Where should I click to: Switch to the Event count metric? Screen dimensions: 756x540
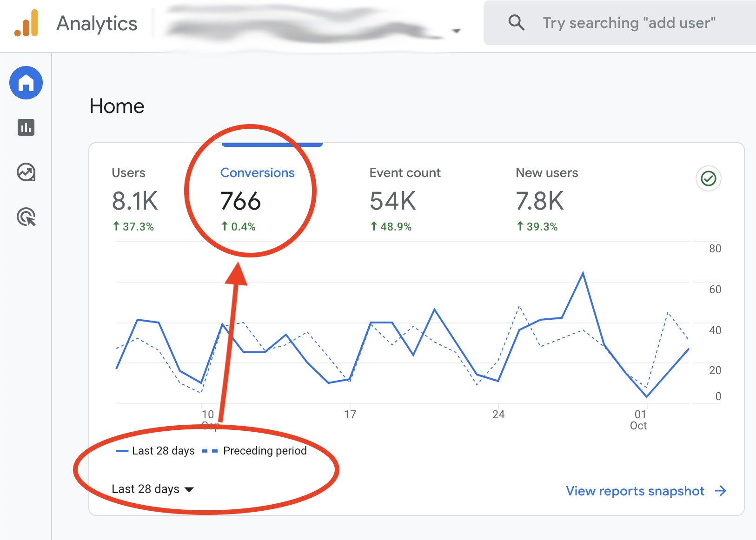coord(405,199)
